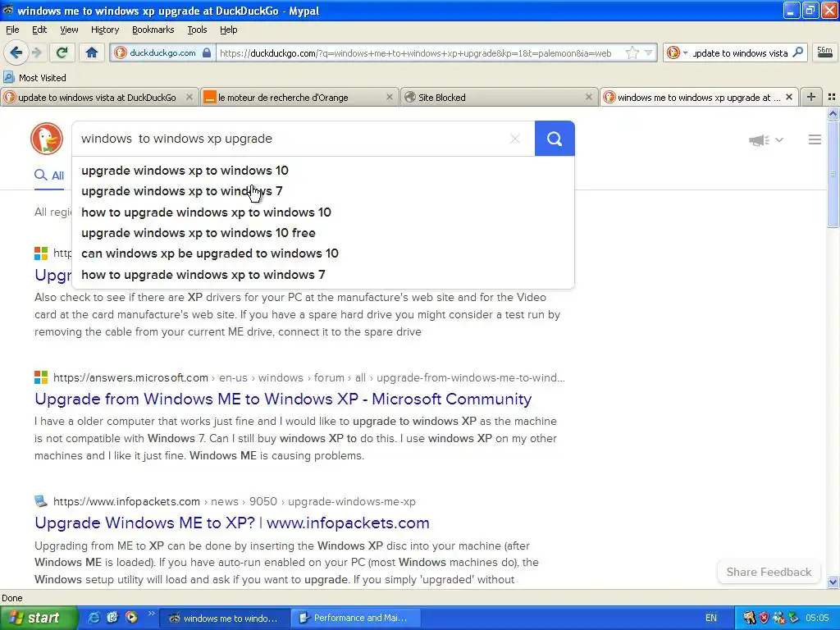
Task: Reload the page with the refresh icon
Action: [62, 52]
